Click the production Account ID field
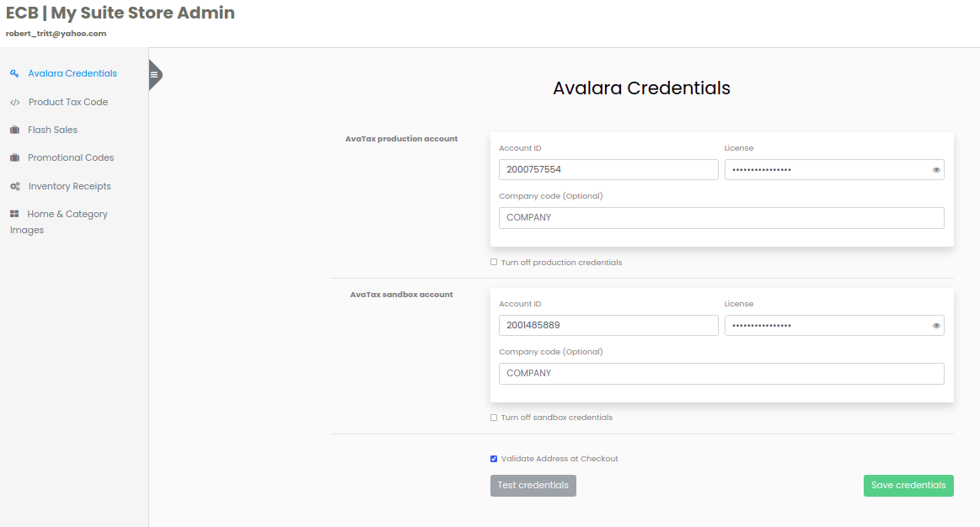The image size is (980, 527). point(608,169)
